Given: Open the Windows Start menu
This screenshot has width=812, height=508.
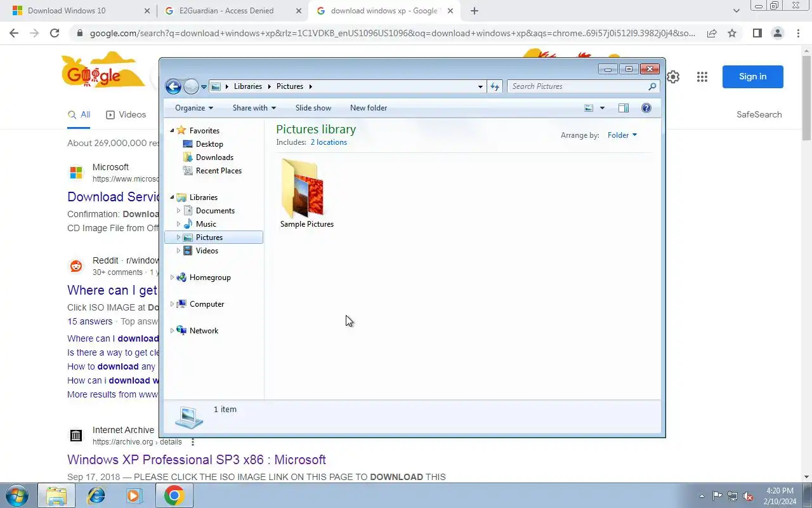Looking at the screenshot, I should pyautogui.click(x=16, y=495).
